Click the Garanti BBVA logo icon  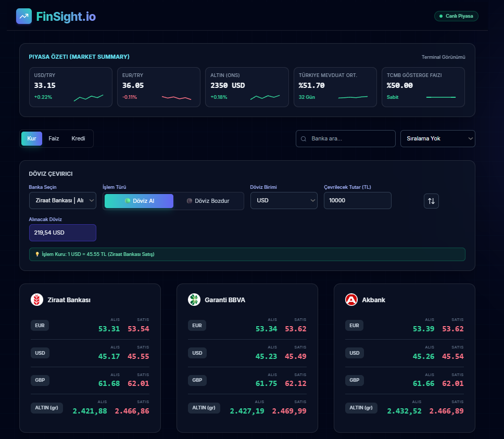point(194,300)
